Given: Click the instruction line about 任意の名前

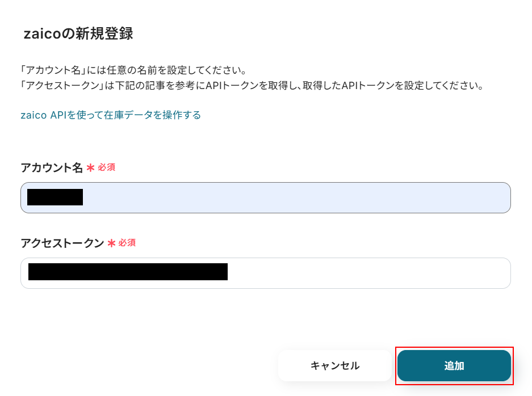Looking at the screenshot, I should (133, 71).
